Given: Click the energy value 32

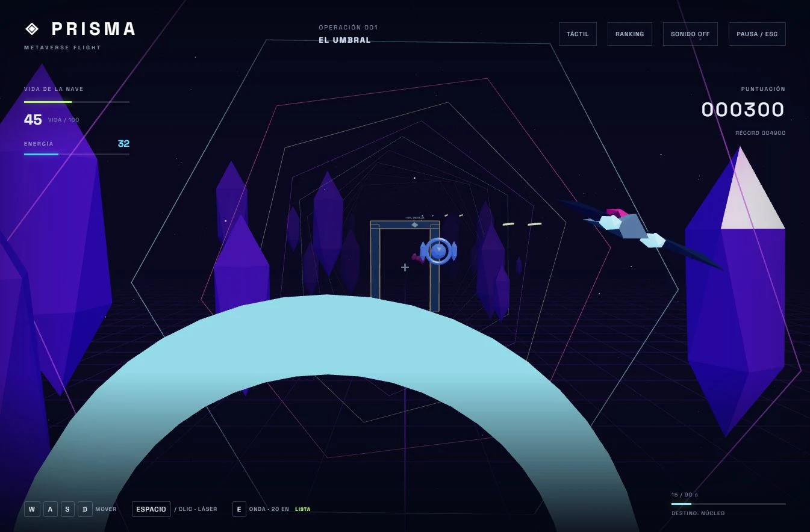Looking at the screenshot, I should 123,143.
